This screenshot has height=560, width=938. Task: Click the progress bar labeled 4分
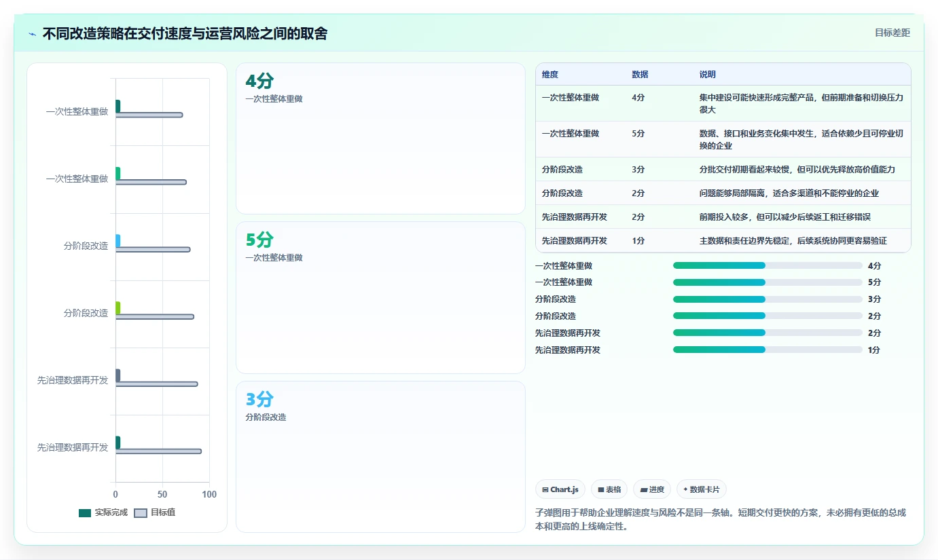pos(768,265)
